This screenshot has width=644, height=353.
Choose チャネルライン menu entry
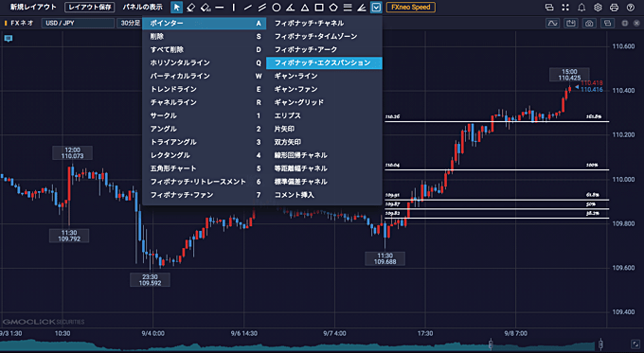[205, 102]
